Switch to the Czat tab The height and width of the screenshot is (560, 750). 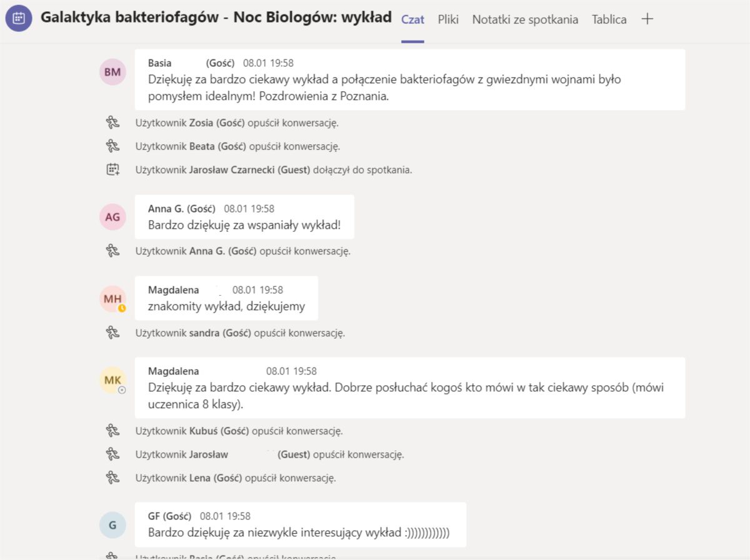coord(412,19)
